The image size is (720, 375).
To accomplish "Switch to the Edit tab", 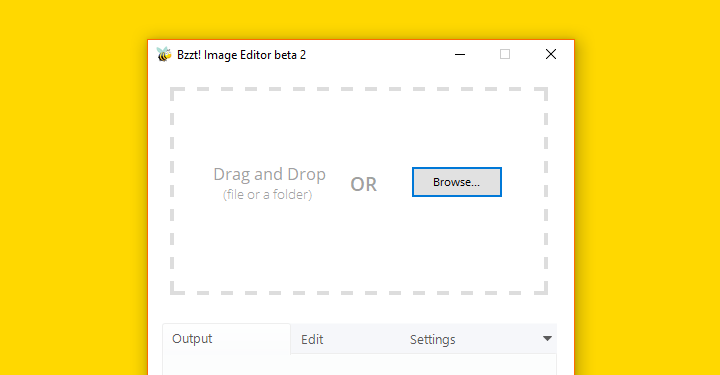I will [x=312, y=340].
